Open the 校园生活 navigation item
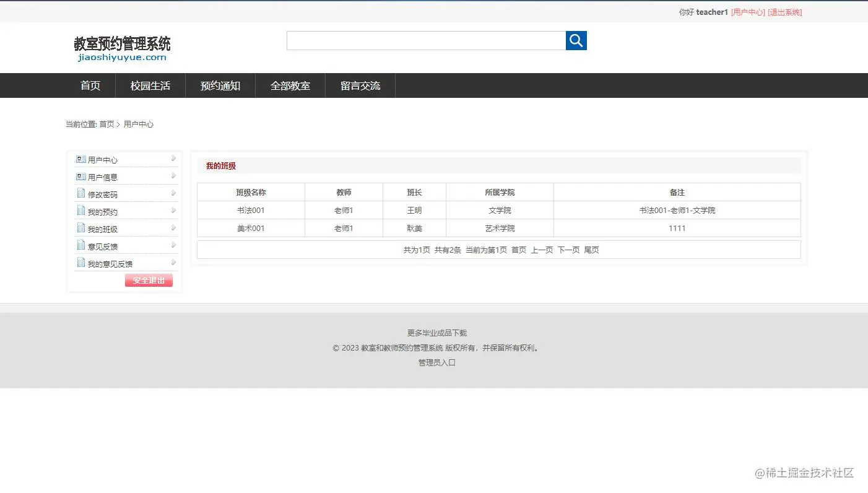 tap(150, 85)
